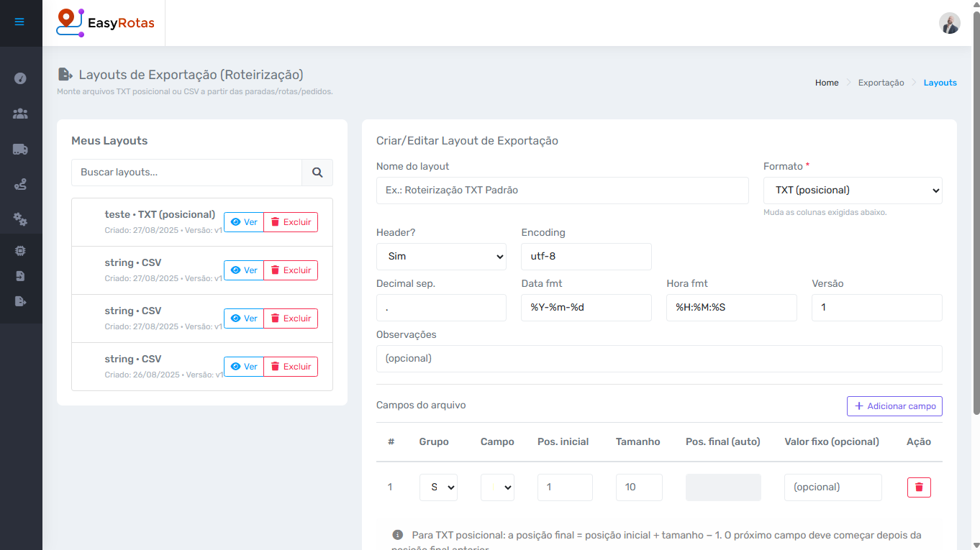Click the Adicionar campo button

(x=894, y=406)
